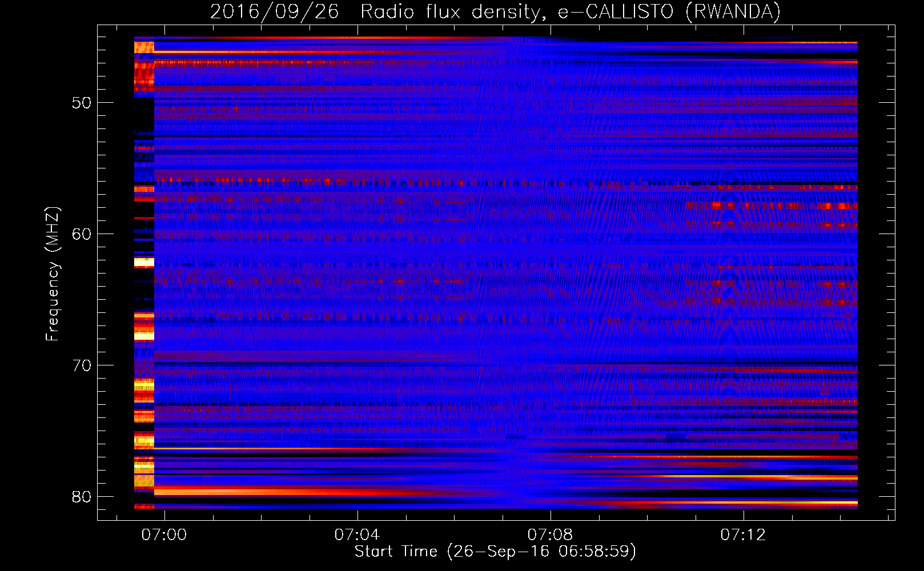Click the 07:08 time tick label
Viewport: 924px width, 571px height.
tap(550, 534)
